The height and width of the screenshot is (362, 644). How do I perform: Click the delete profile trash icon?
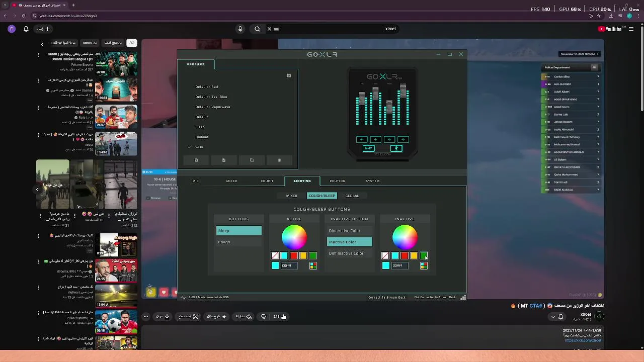(x=279, y=160)
